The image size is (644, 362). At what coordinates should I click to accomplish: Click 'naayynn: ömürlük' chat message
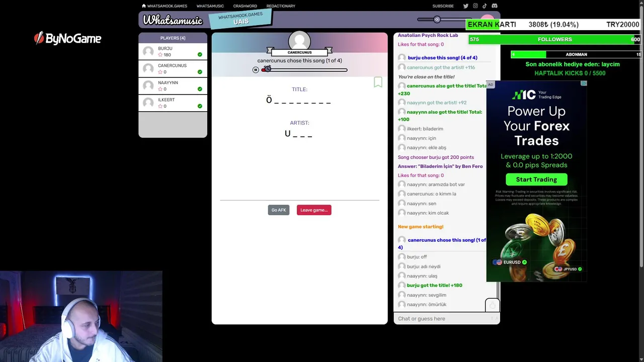[427, 305]
